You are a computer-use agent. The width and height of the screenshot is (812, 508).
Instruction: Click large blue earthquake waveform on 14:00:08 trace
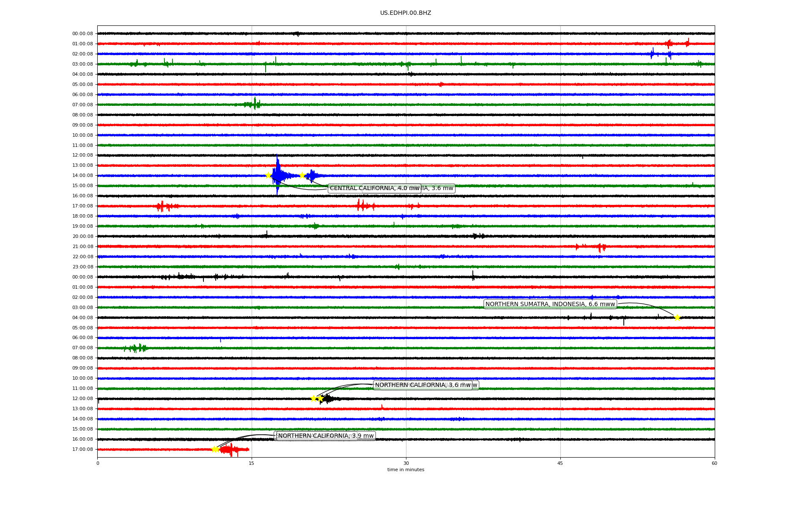click(x=278, y=175)
